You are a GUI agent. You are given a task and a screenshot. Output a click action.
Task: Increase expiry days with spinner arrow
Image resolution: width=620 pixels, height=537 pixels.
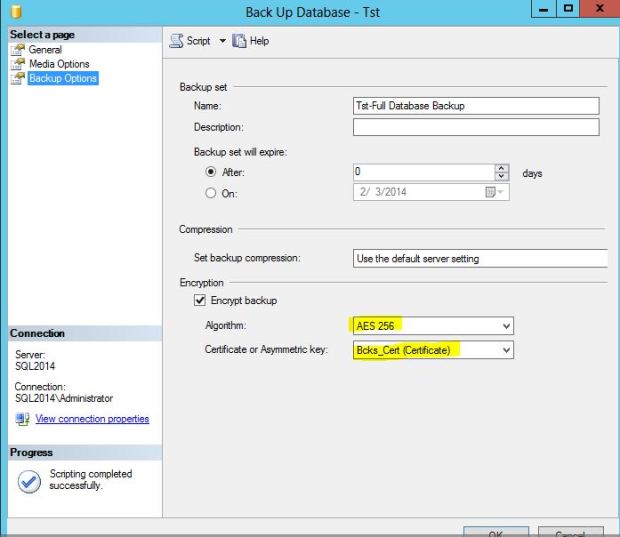(502, 168)
